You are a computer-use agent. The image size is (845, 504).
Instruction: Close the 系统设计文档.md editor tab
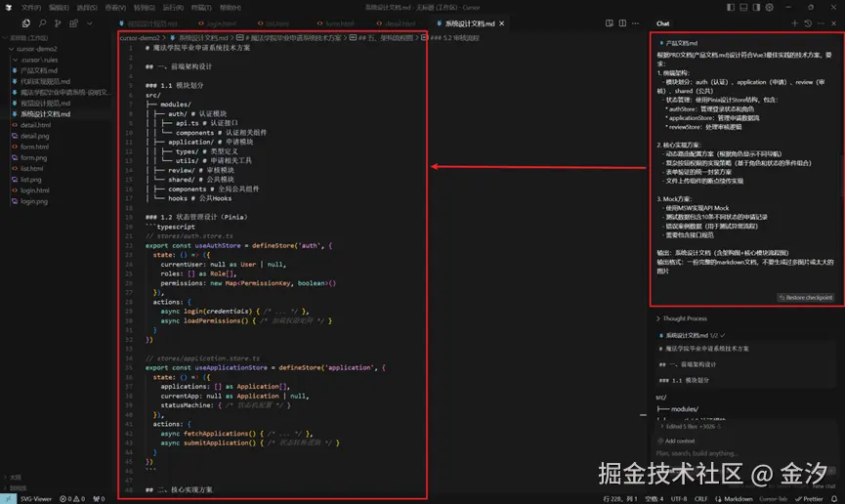502,23
